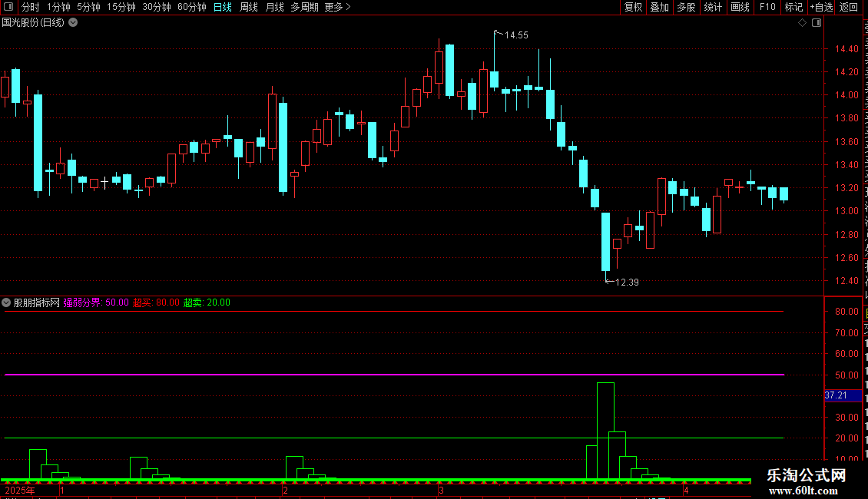Click the 超买: 80.00 label

[156, 302]
